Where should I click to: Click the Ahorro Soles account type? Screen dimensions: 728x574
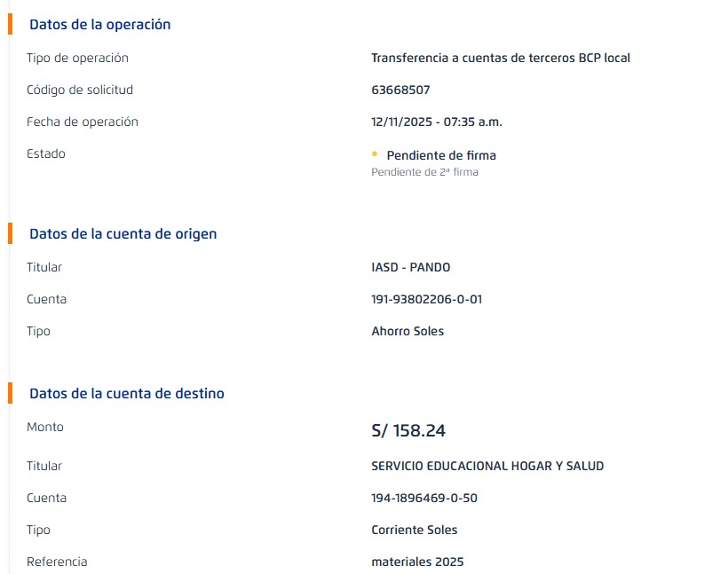[x=408, y=331]
